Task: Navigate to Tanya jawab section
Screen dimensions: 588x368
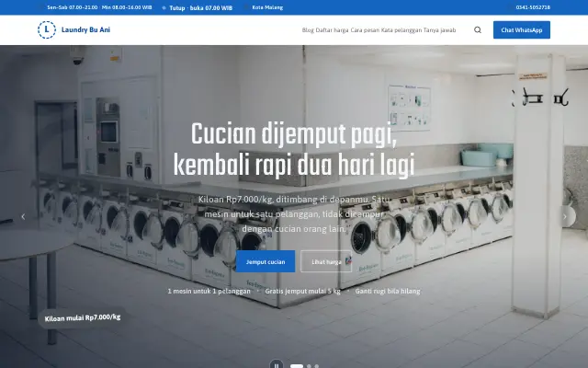Action: pos(439,30)
